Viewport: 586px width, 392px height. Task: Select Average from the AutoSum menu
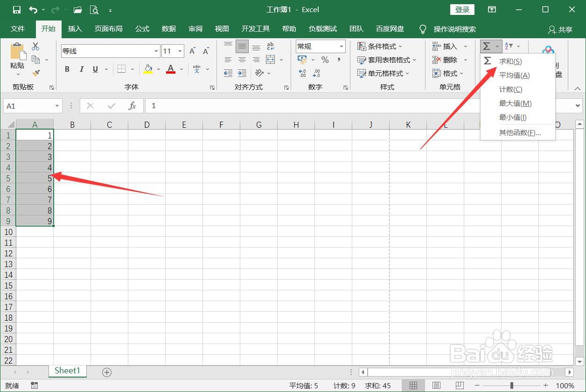[x=515, y=76]
